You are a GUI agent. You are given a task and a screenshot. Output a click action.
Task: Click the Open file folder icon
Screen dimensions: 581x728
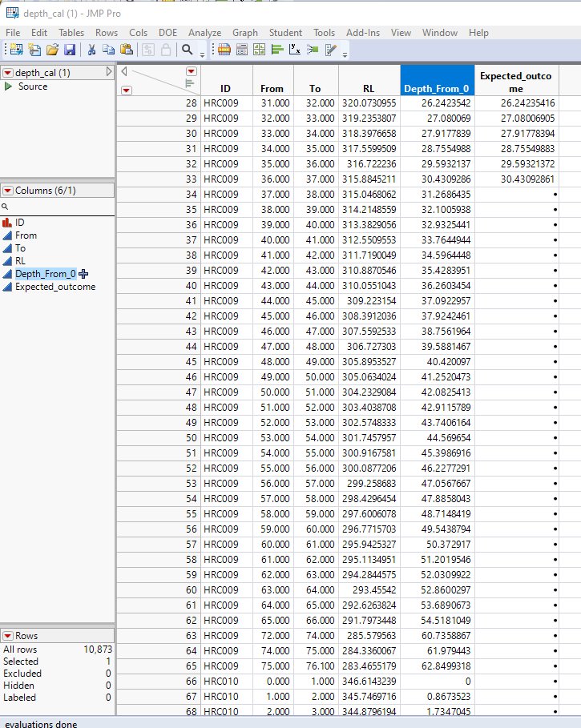(x=52, y=50)
